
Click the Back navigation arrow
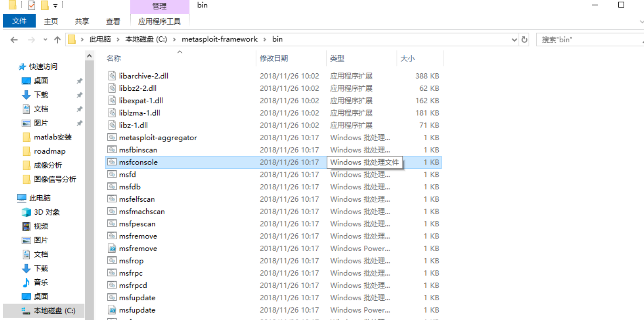click(x=14, y=40)
